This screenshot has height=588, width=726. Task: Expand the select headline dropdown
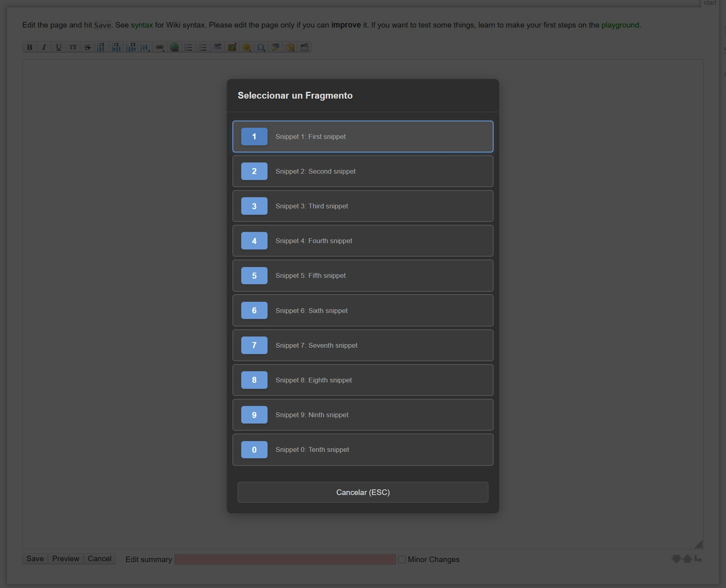point(145,47)
